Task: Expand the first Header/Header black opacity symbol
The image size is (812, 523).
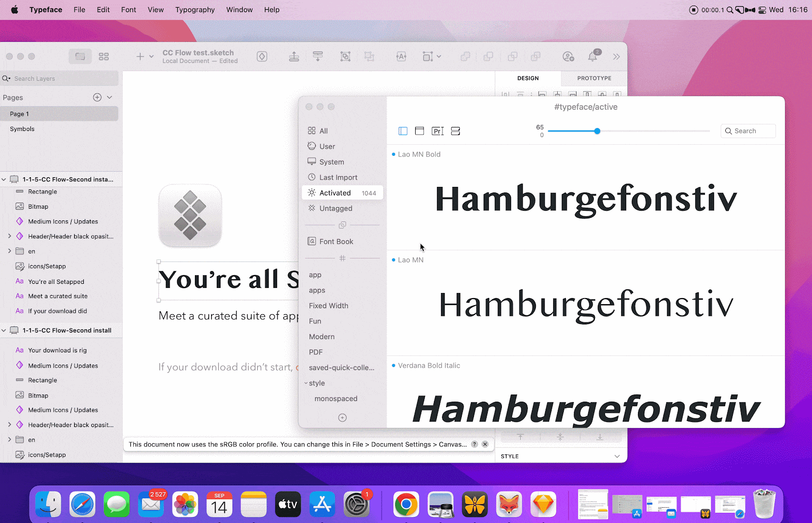Action: pyautogui.click(x=9, y=236)
